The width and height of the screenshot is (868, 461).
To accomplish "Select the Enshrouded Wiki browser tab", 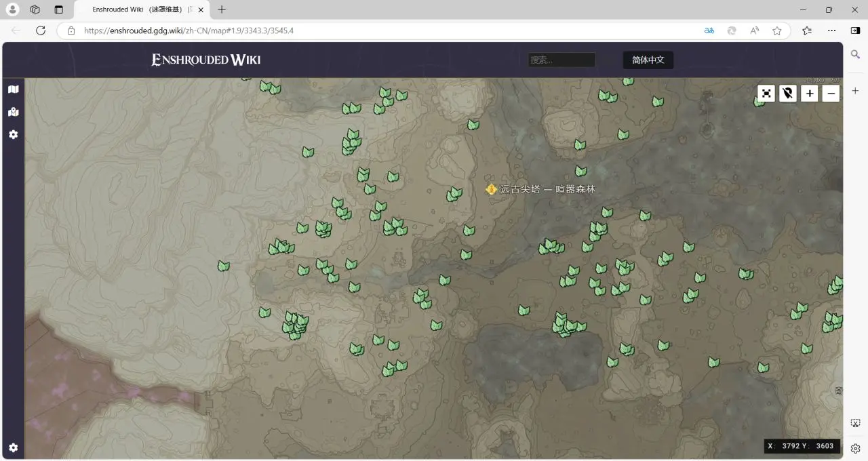I will pos(140,9).
